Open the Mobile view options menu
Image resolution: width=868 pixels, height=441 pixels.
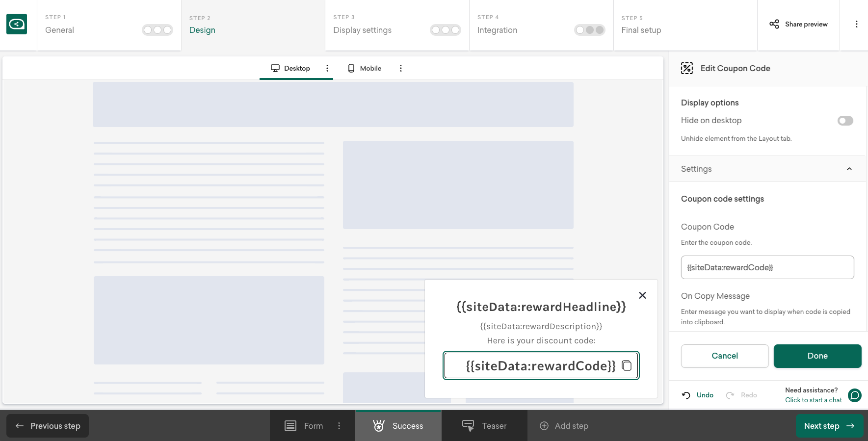tap(401, 68)
